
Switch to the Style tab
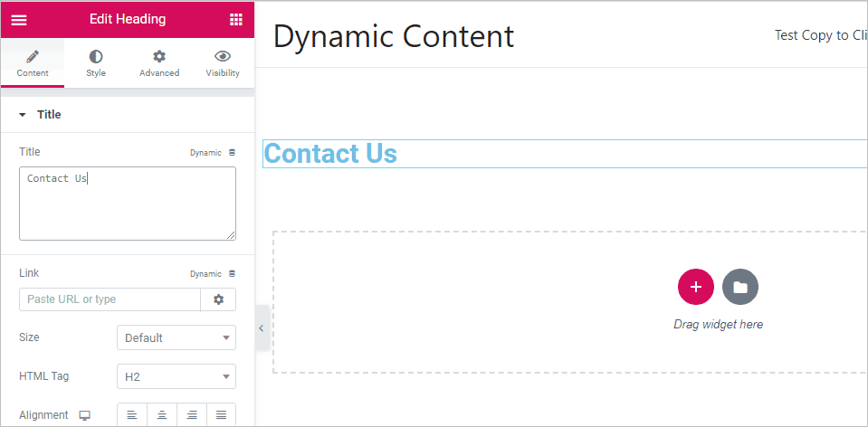pyautogui.click(x=96, y=63)
